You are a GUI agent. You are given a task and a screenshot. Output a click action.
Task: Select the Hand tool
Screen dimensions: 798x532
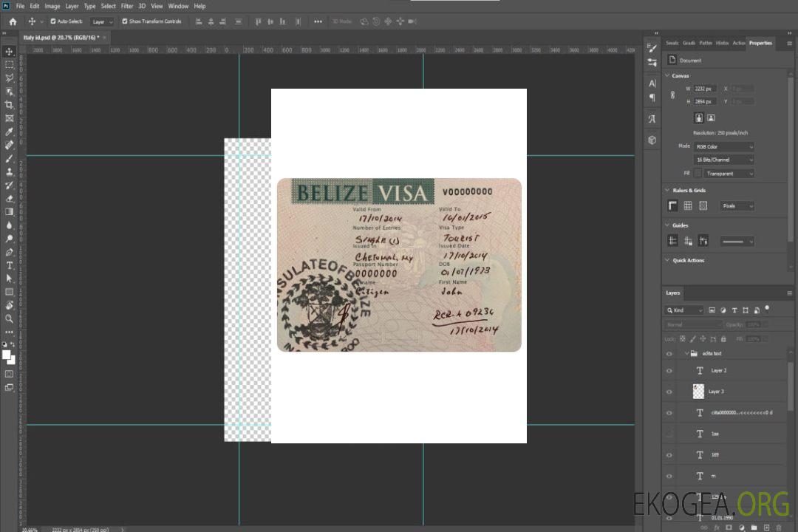9,305
